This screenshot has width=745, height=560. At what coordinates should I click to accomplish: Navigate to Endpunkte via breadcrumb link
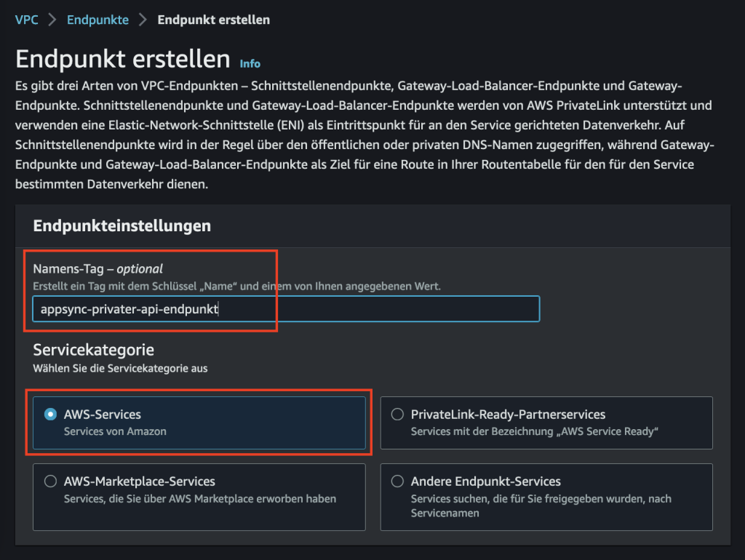(97, 20)
